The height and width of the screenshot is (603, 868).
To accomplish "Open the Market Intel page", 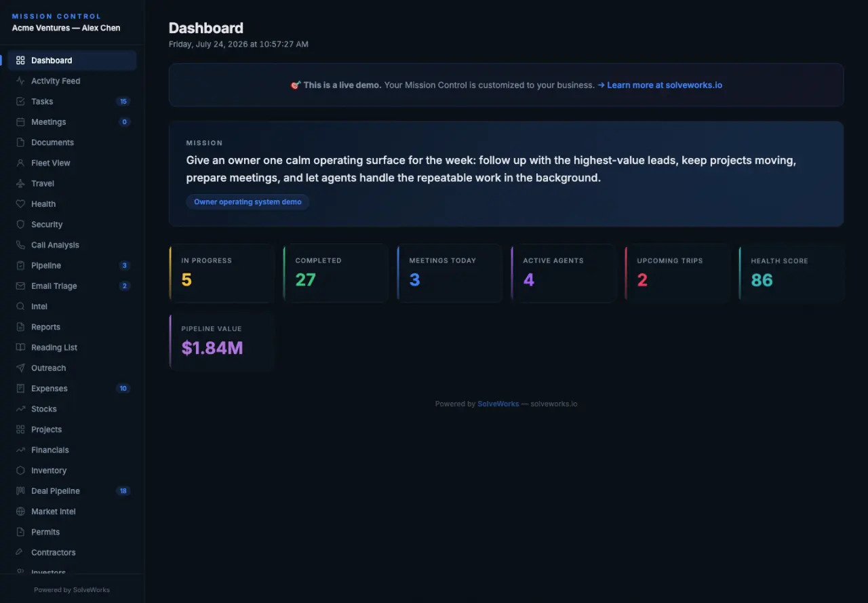I will coord(73,511).
